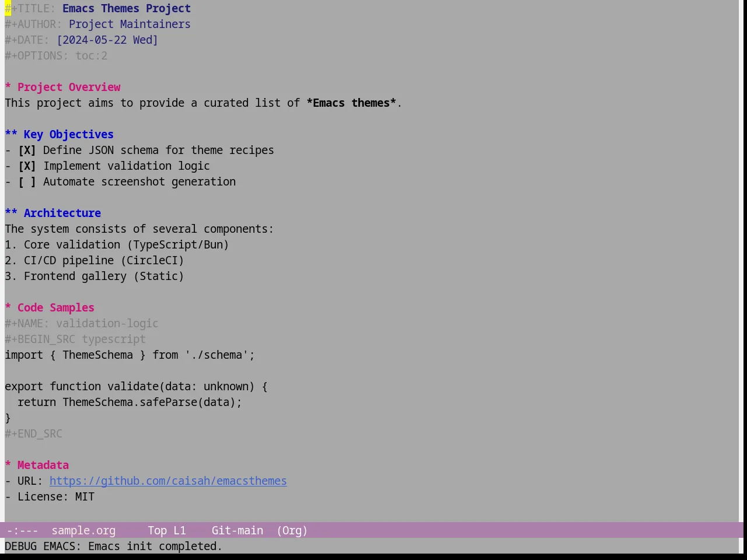Click the '#+OPTIONS: toc:2' line
This screenshot has width=747, height=560.
point(56,56)
